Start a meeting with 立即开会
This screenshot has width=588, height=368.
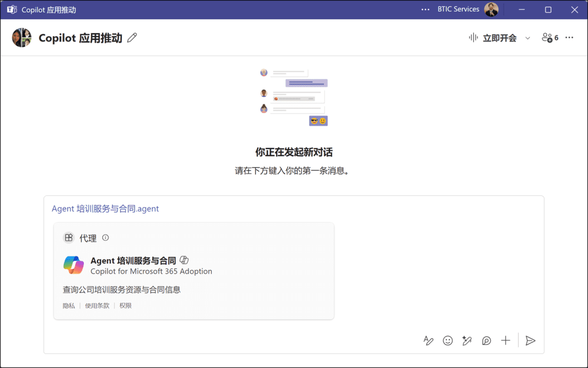[493, 38]
